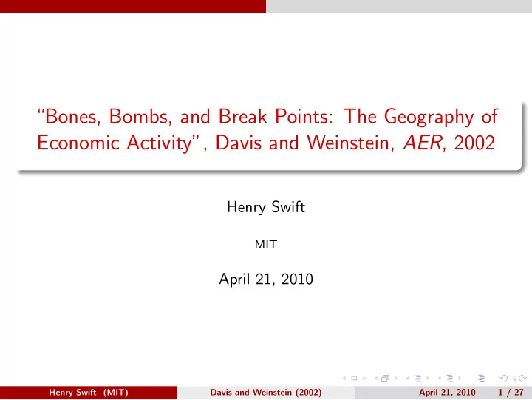Click the author name "Henry Swift" in body
Viewport: 532px width, 400px height.
pos(266,207)
